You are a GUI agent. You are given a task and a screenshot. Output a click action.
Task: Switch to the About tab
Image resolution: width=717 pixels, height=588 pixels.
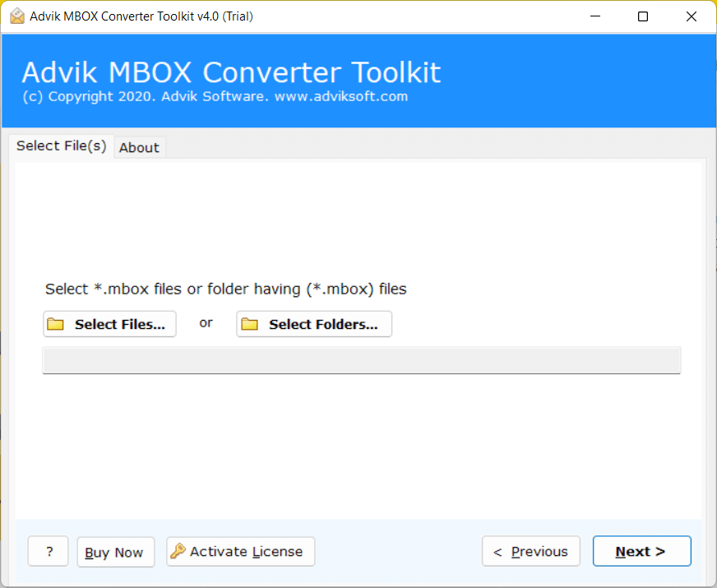point(139,147)
